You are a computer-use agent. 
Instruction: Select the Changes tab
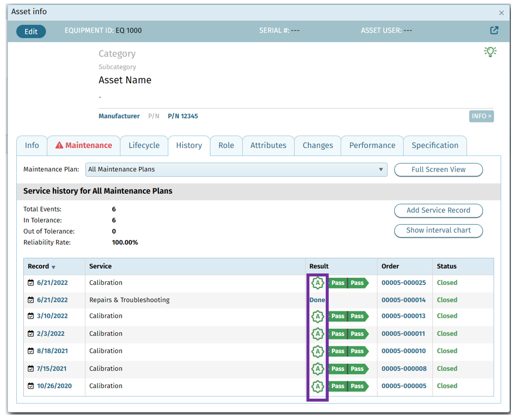tap(318, 145)
